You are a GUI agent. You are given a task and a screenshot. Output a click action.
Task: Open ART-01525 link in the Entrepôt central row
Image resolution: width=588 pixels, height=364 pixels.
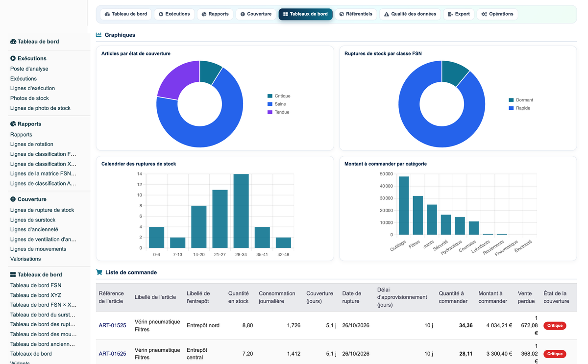tap(112, 354)
